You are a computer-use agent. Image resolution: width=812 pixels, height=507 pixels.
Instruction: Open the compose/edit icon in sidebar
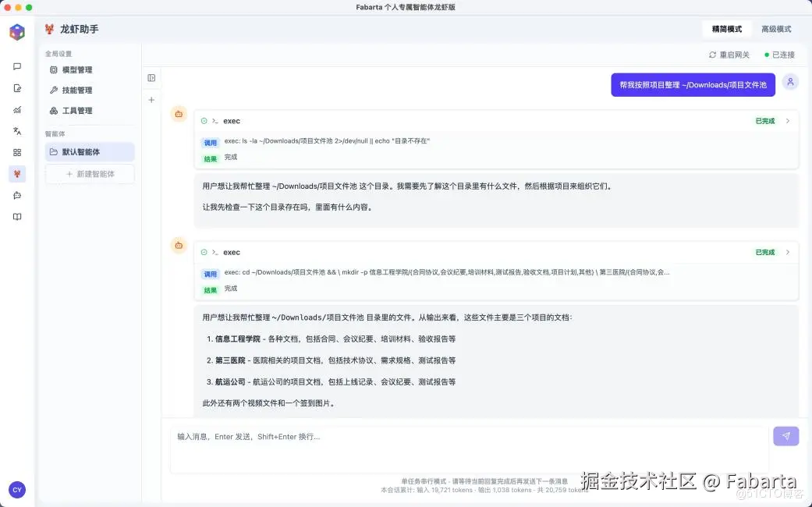click(17, 87)
